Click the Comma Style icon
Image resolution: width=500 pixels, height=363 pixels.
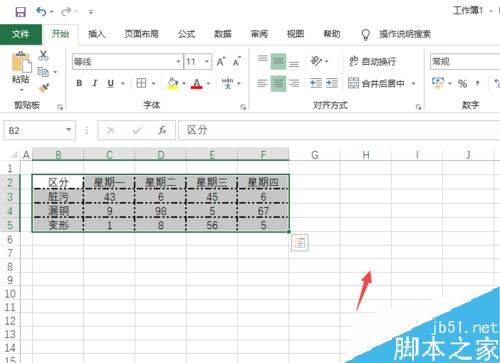pos(478,83)
